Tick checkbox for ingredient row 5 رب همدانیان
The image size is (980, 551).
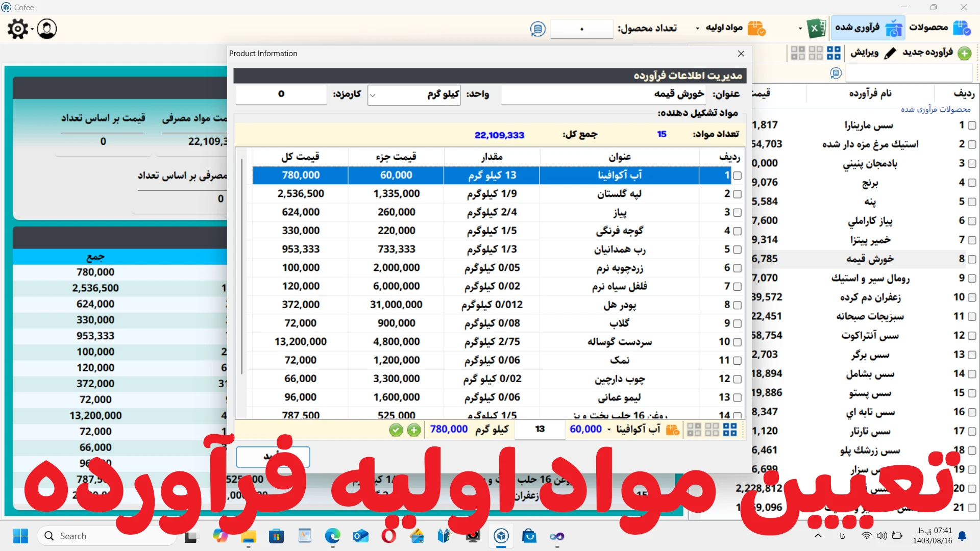[737, 250]
